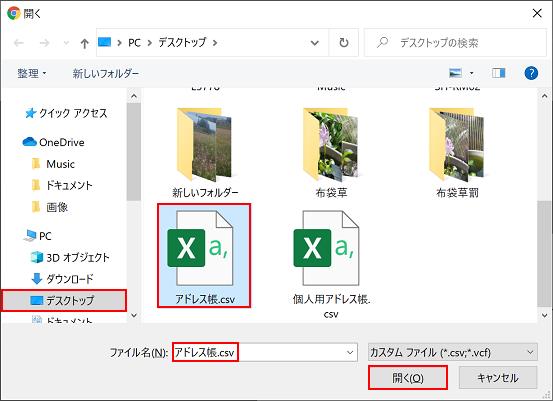Select the 新しいフォルダー folder thumbnail

205,152
